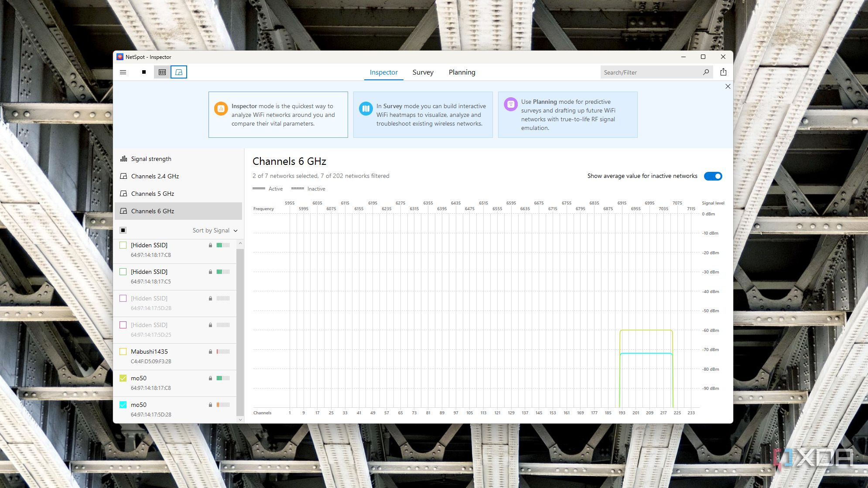Uncheck mo50 64:97:14:17:5D:28 checkbox

click(123, 405)
